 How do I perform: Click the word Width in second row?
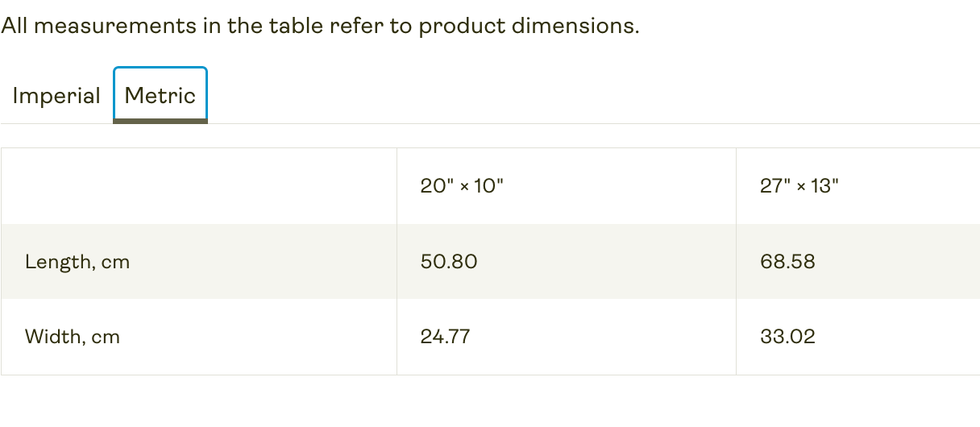pos(52,337)
